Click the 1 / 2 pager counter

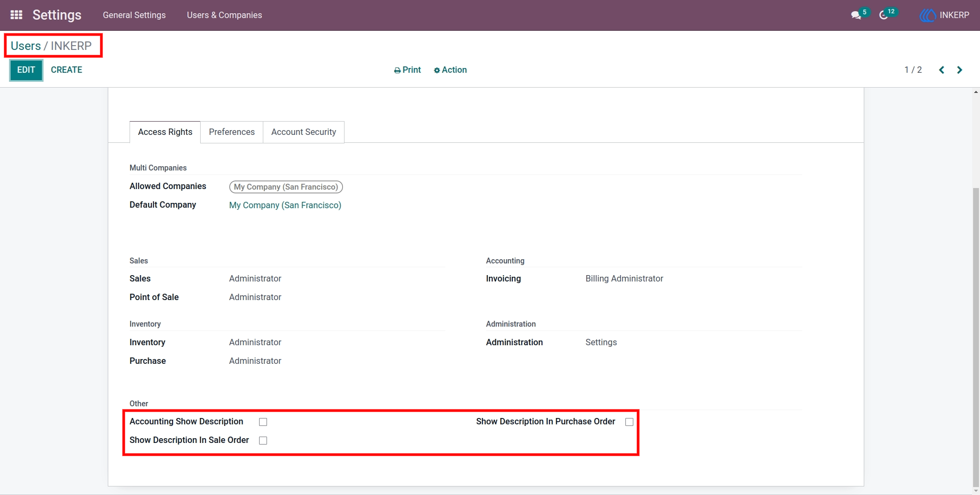coord(913,70)
